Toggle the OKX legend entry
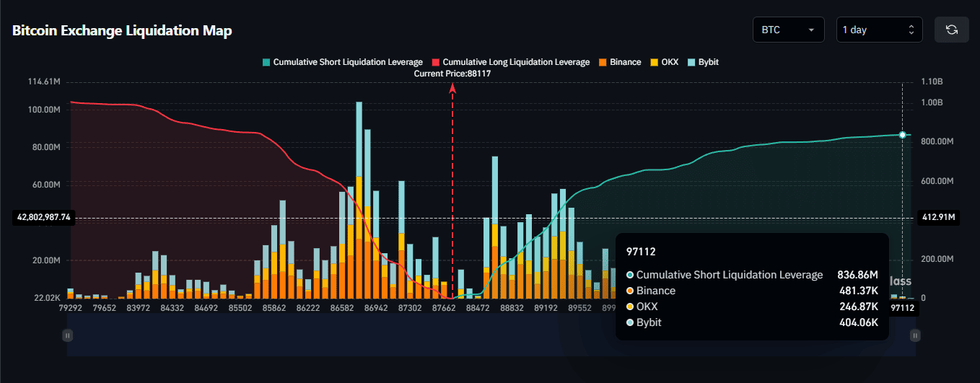 tap(664, 62)
